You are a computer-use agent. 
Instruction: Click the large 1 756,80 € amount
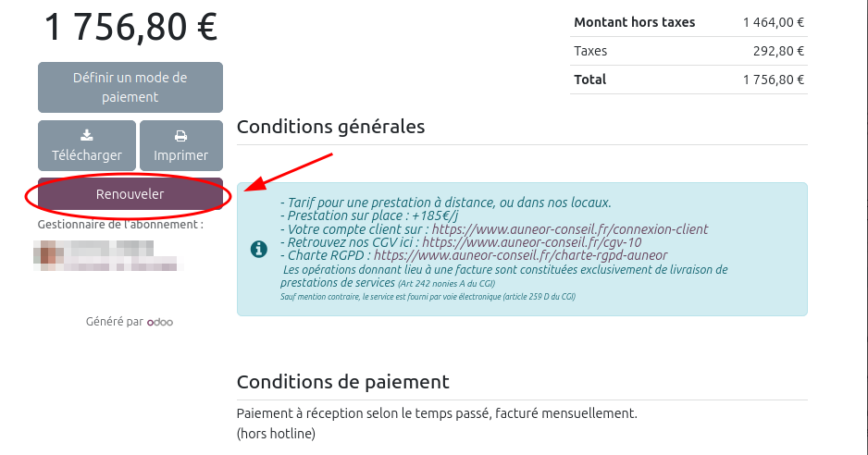[130, 28]
